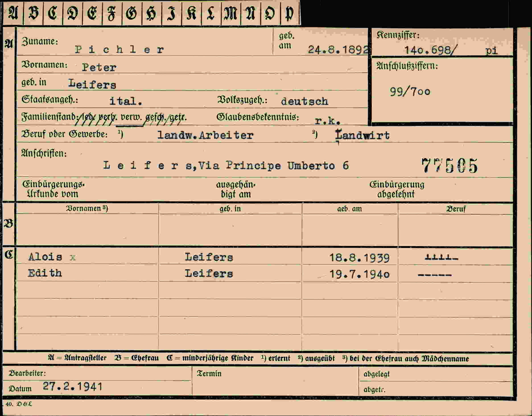The image size is (532, 416).
Task: Click the 'Glaubensbekenntnis:' label
Action: (258, 117)
